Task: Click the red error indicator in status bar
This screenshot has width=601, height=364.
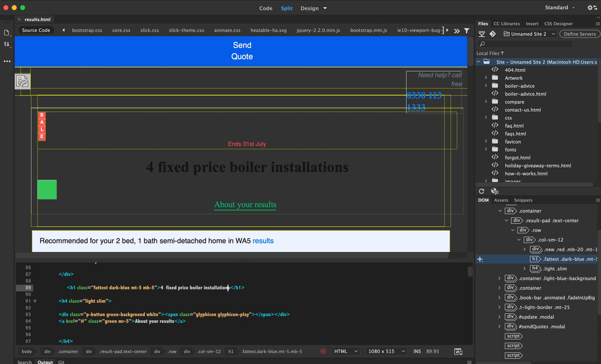Action: pyautogui.click(x=323, y=351)
